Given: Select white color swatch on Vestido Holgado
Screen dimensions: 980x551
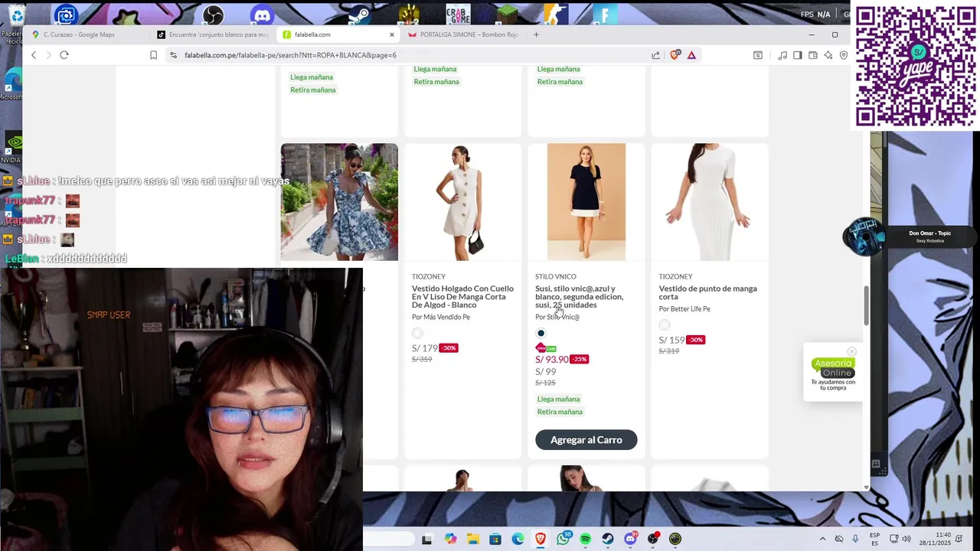Looking at the screenshot, I should [x=417, y=333].
